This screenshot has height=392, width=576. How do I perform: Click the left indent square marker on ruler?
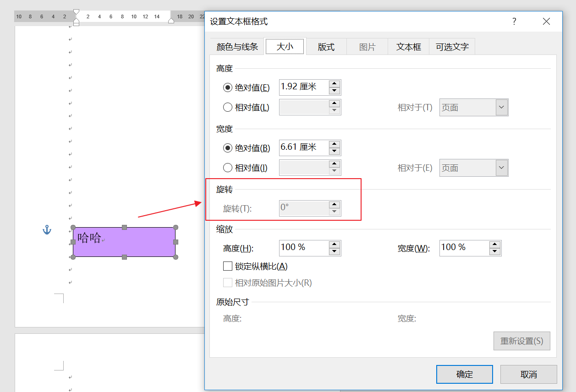click(x=76, y=24)
